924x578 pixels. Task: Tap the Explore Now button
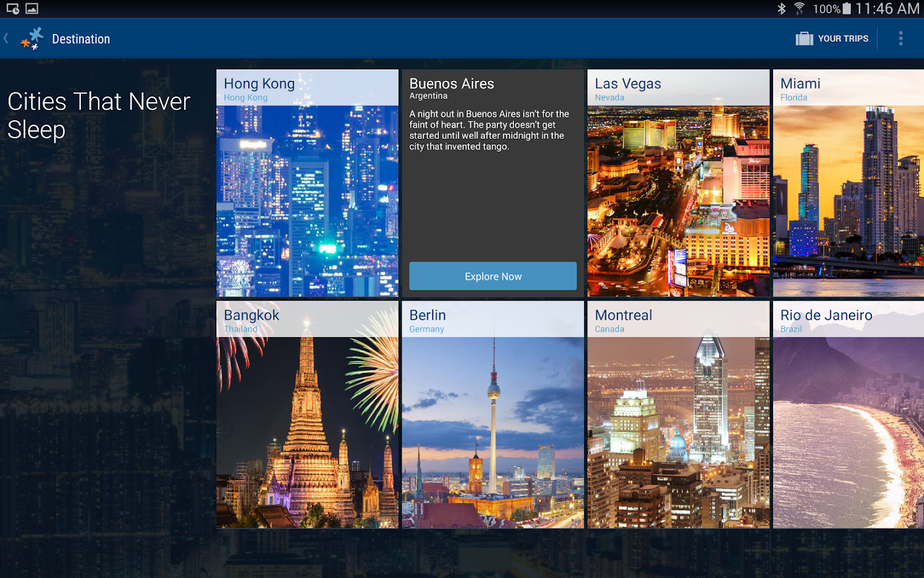(493, 276)
